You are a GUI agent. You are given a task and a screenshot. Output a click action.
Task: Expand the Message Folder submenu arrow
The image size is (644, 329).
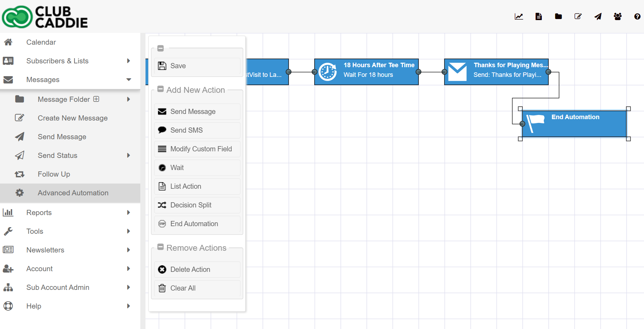pos(129,99)
